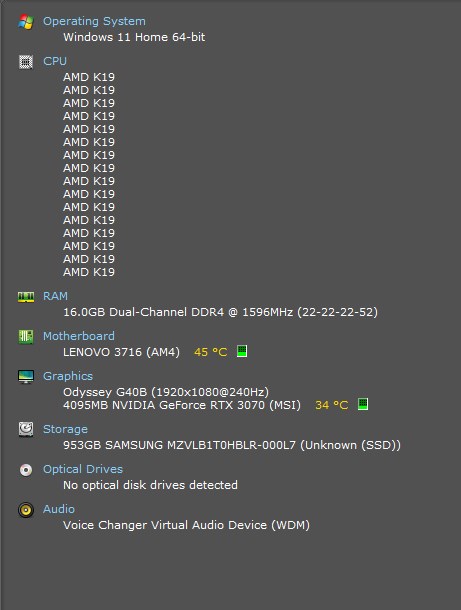Screen dimensions: 461x610
Task: Select Voice Changer Virtual Audio Device text
Action: point(186,525)
